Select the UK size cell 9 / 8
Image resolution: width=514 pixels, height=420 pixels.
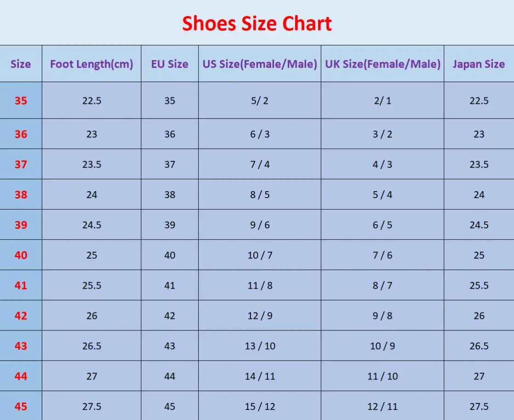(x=383, y=316)
